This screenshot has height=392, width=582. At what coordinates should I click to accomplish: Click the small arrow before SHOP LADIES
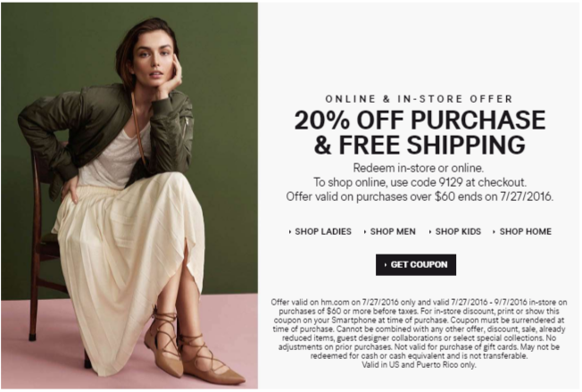pyautogui.click(x=290, y=232)
